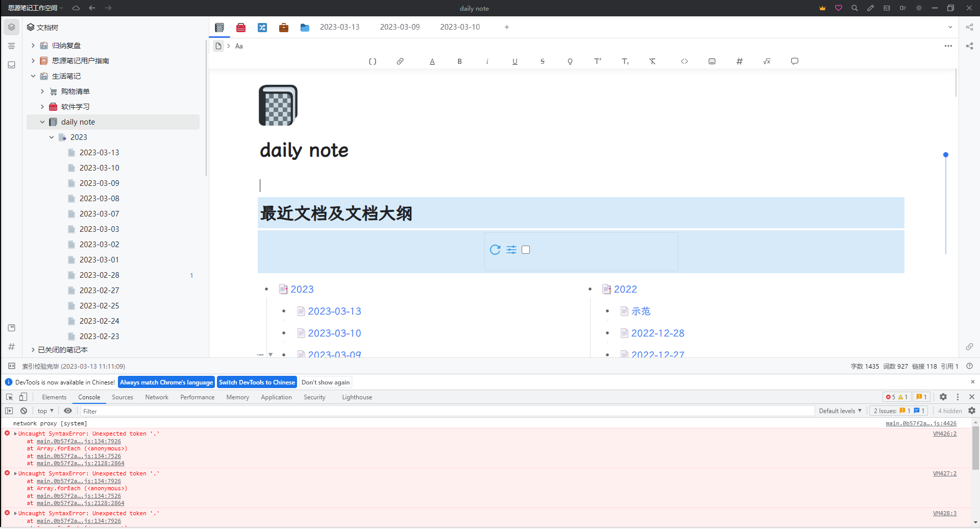Apply bold formatting B
This screenshot has height=529, width=980.
[x=459, y=61]
